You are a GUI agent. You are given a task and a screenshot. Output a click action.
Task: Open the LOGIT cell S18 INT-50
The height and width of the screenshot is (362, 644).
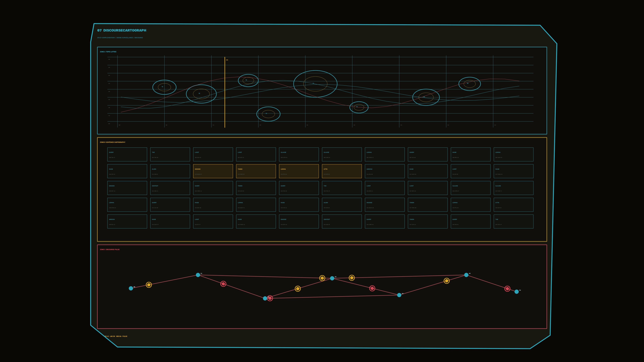pyautogui.click(x=470, y=171)
